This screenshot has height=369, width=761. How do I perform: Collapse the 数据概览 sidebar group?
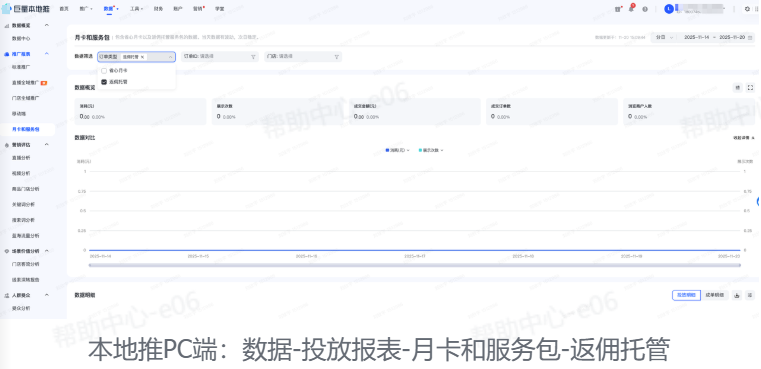tap(47, 25)
